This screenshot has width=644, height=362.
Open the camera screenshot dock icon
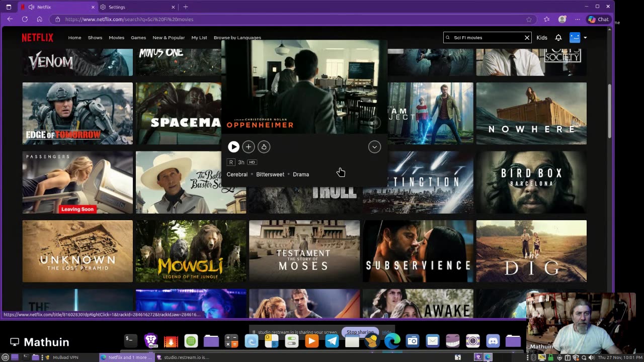[x=413, y=341]
